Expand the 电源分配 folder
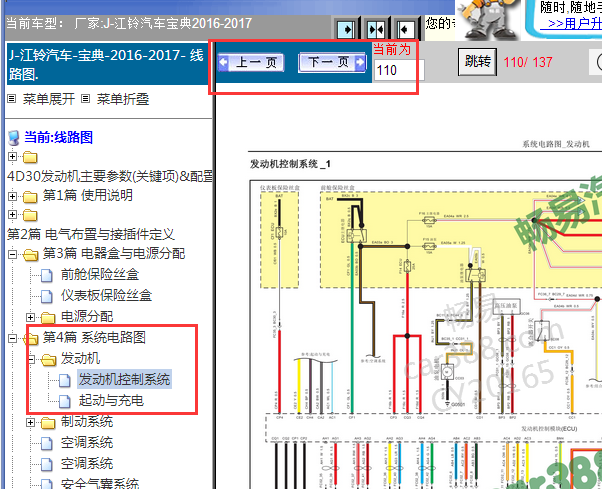 [30, 317]
